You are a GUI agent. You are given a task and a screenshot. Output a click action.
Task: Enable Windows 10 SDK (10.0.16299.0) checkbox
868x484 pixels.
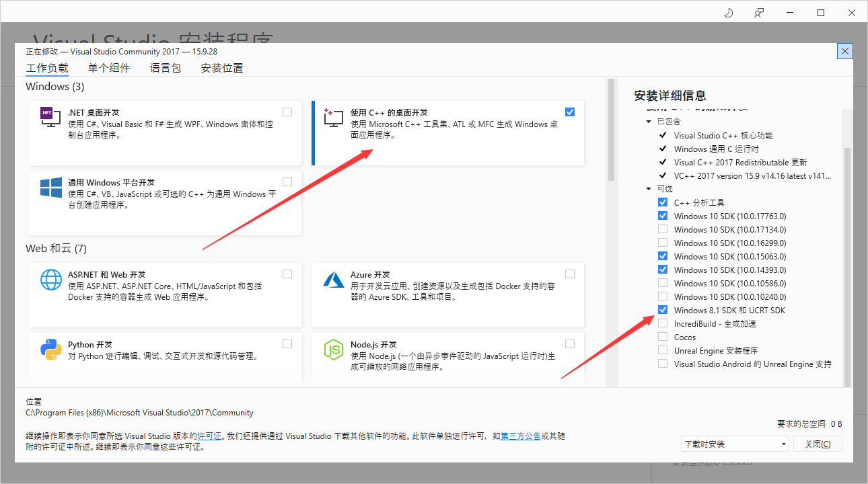pyautogui.click(x=663, y=243)
